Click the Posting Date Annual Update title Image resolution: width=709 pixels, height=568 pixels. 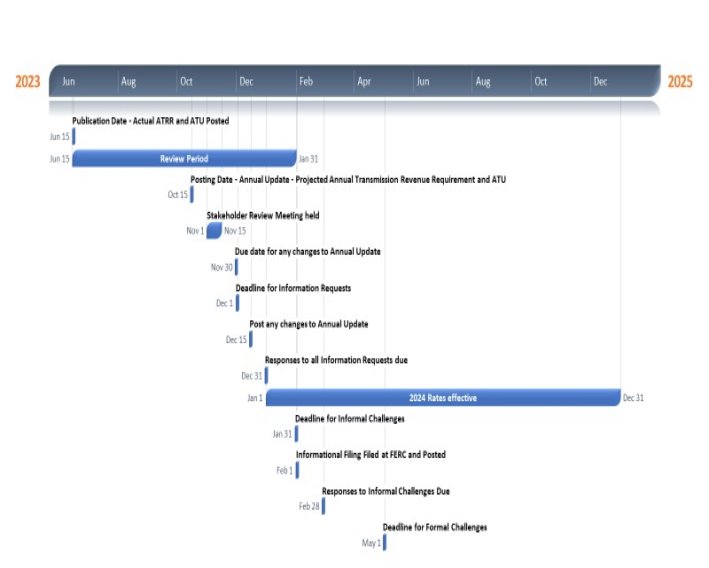348,180
